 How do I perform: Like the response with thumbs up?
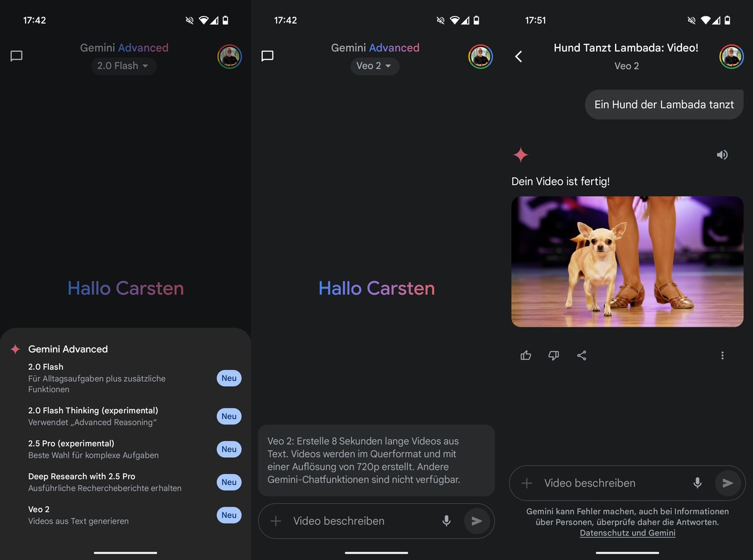[526, 356]
